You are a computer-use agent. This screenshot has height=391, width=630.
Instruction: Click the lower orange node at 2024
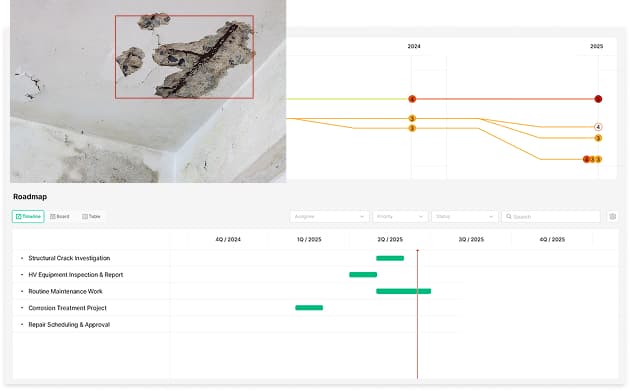(x=412, y=128)
